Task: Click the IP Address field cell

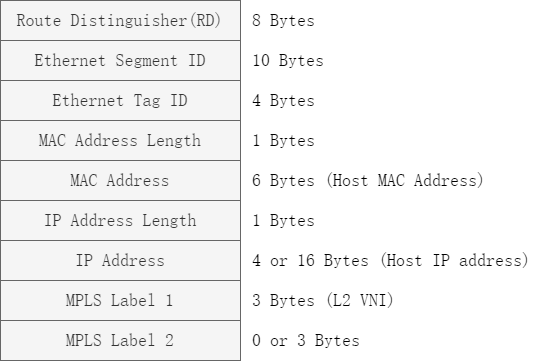Action: [x=120, y=261]
